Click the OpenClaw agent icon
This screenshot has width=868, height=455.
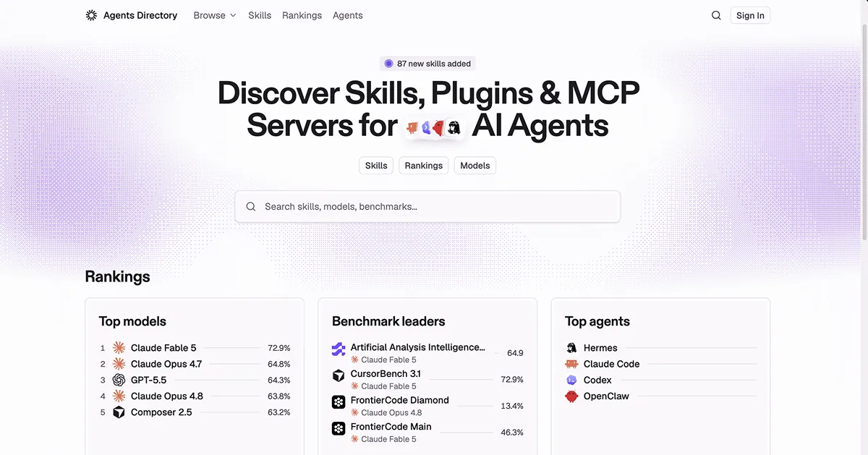point(571,396)
